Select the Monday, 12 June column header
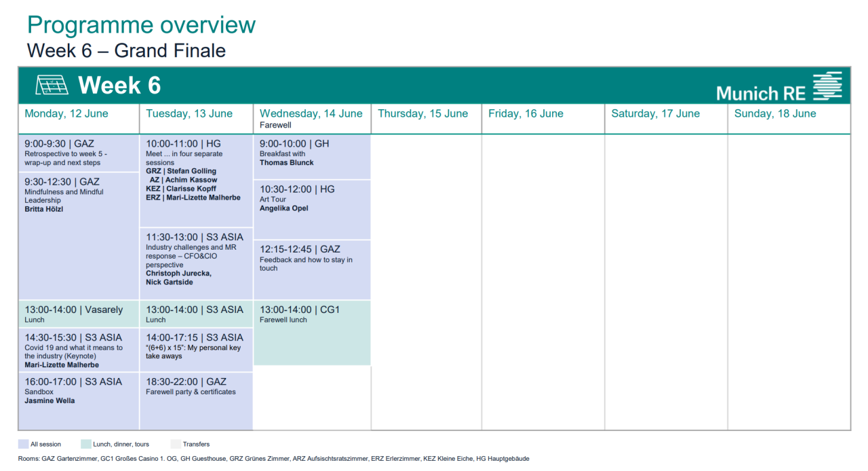Image resolution: width=868 pixels, height=471 pixels. click(66, 114)
